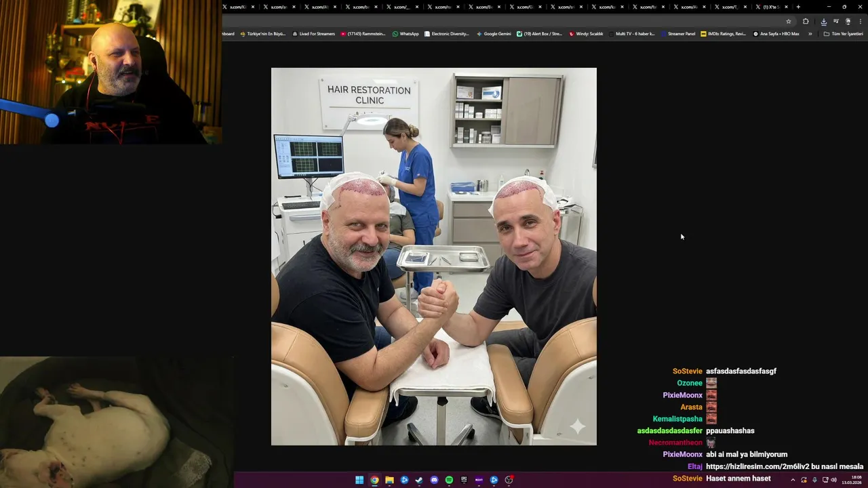The image size is (868, 488).
Task: Open Google Chrome from the taskbar
Action: [374, 480]
